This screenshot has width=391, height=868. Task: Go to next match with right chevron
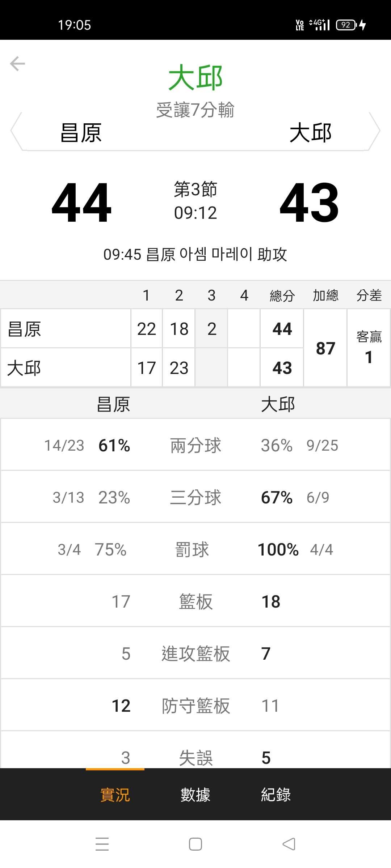(x=374, y=131)
